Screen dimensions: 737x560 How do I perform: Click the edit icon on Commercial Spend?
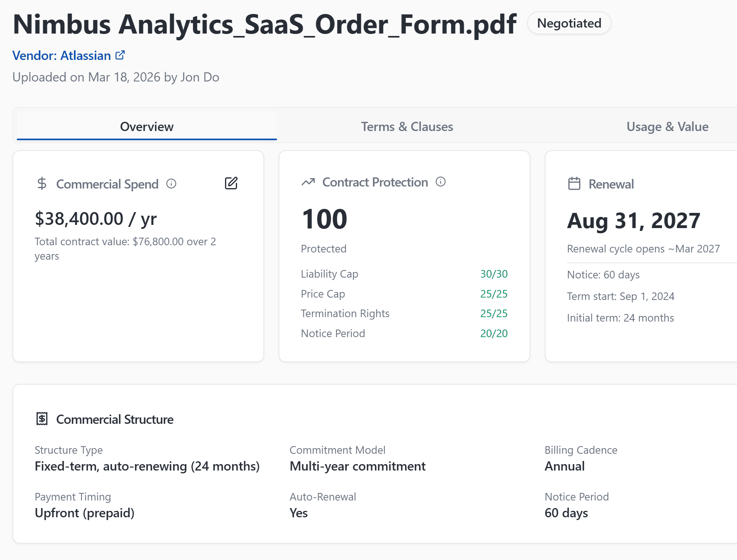tap(231, 183)
